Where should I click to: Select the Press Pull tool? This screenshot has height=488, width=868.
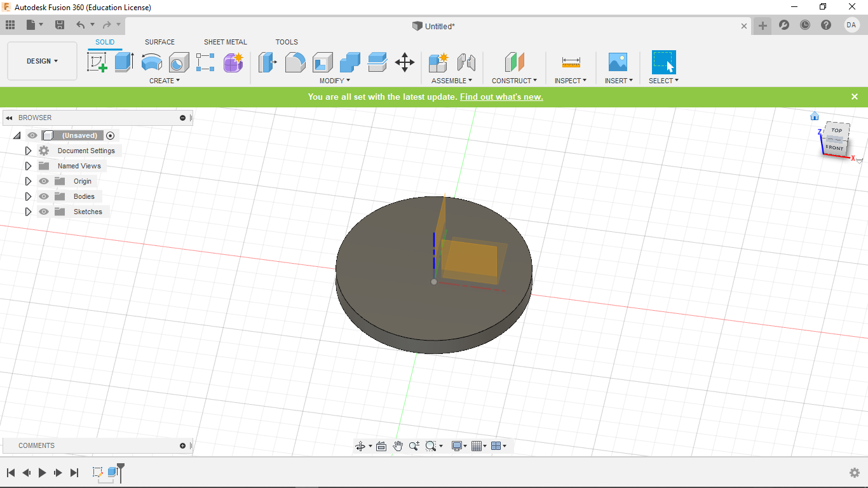click(268, 62)
